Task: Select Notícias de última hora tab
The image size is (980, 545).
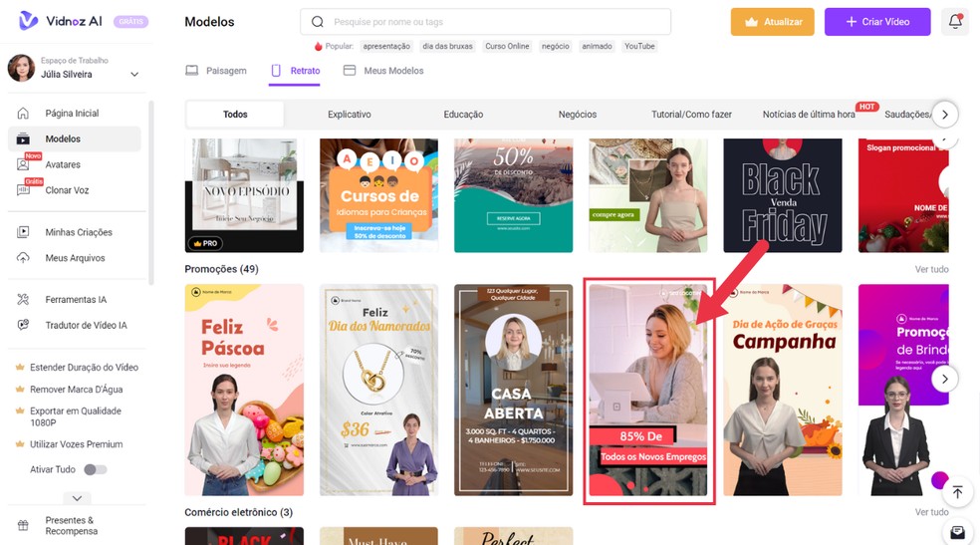Action: [x=809, y=115]
